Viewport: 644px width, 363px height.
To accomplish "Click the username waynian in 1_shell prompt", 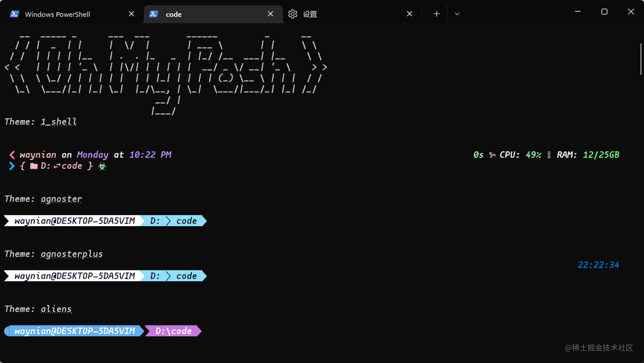I will [x=38, y=155].
